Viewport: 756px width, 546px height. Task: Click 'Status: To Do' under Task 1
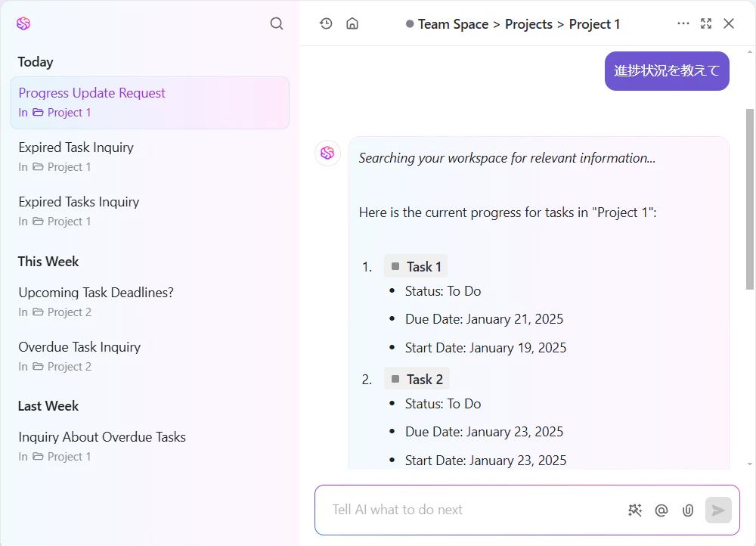442,291
